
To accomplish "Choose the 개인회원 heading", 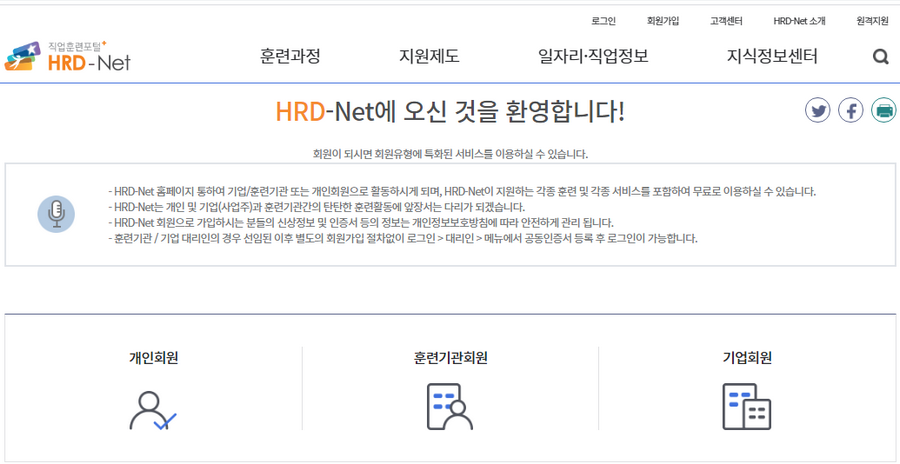I will pos(153,358).
